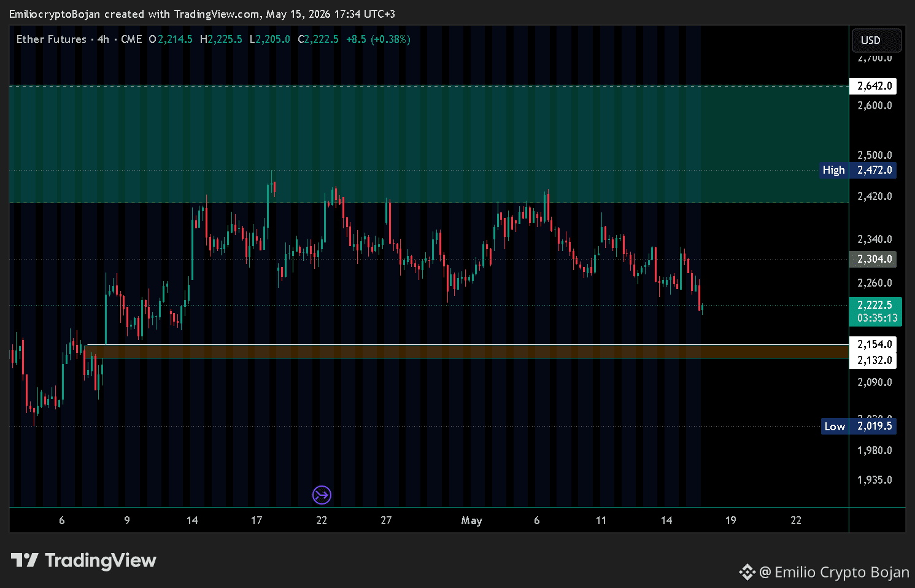Screen dimensions: 915x588
Task: Click the 2,500.0 price axis tick
Action: (x=874, y=155)
